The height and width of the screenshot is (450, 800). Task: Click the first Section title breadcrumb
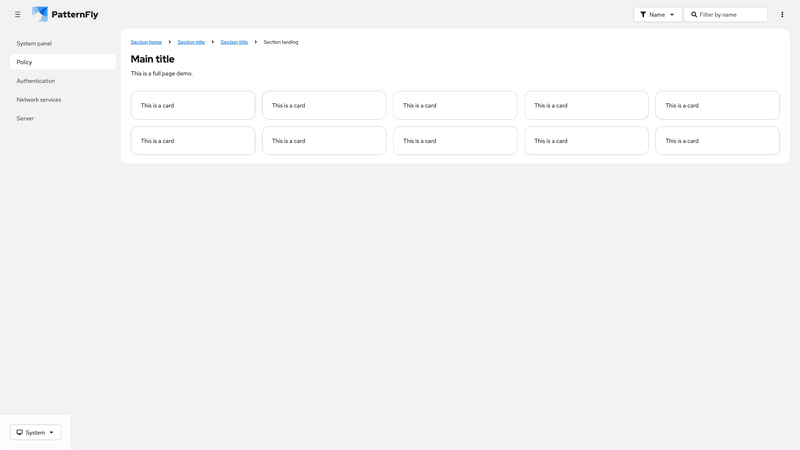(x=191, y=42)
